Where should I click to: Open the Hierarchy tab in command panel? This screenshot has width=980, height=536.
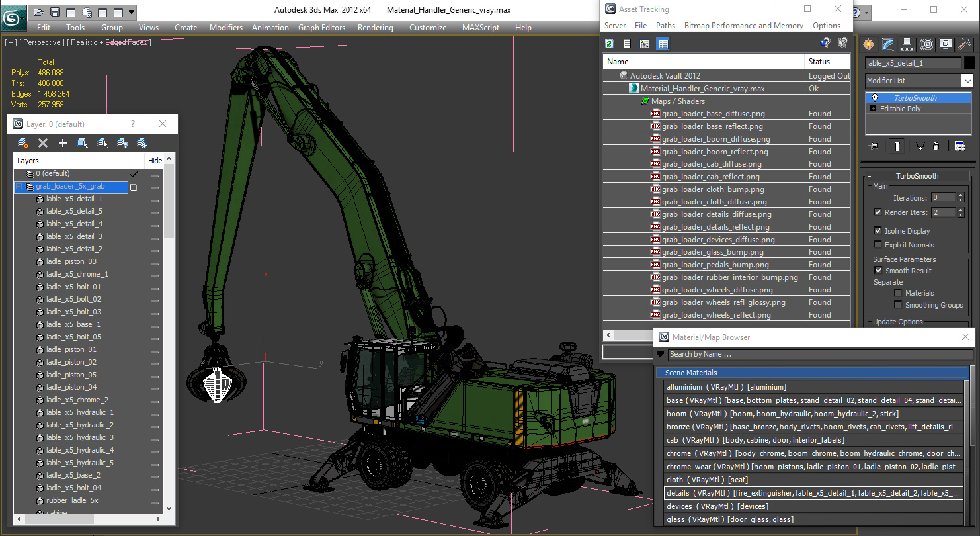click(x=907, y=44)
